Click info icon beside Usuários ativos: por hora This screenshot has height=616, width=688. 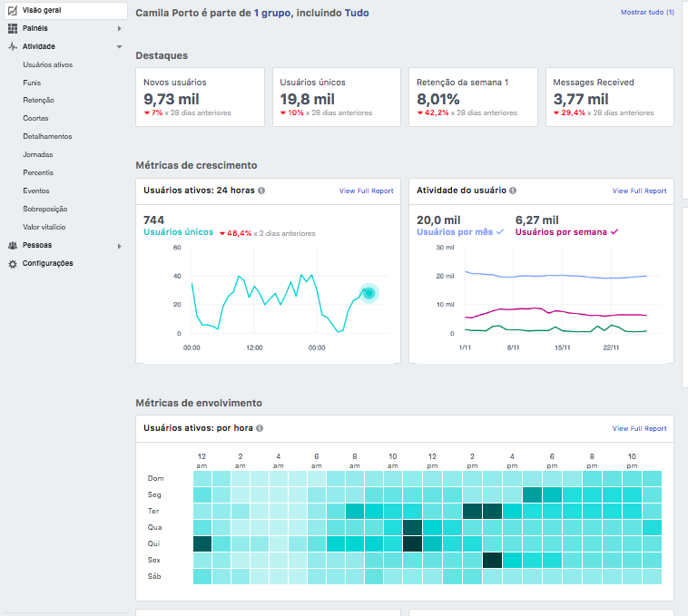260,428
